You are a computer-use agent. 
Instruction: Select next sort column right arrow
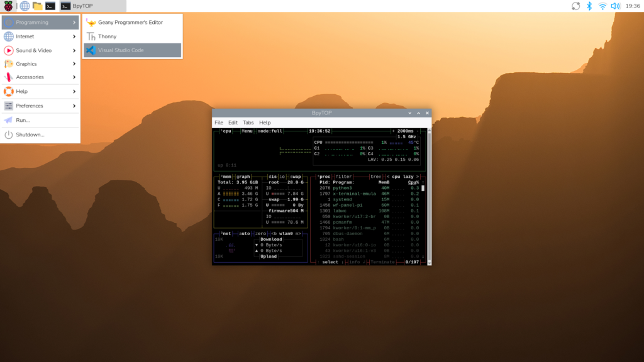418,177
